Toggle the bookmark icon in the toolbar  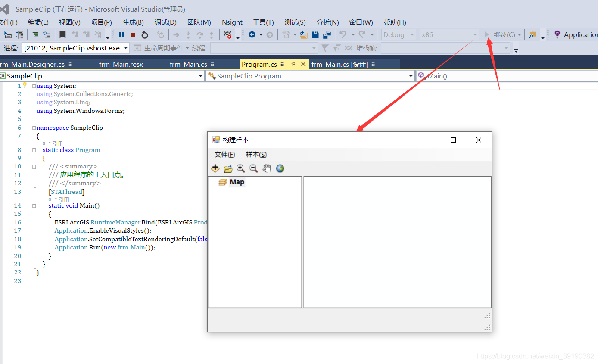[x=62, y=35]
